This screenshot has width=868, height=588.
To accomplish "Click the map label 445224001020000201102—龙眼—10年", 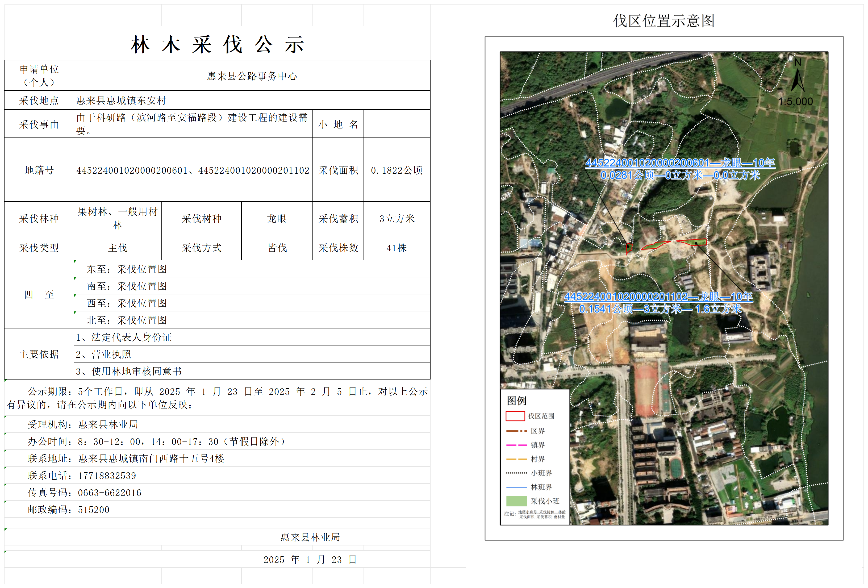I will [x=658, y=297].
